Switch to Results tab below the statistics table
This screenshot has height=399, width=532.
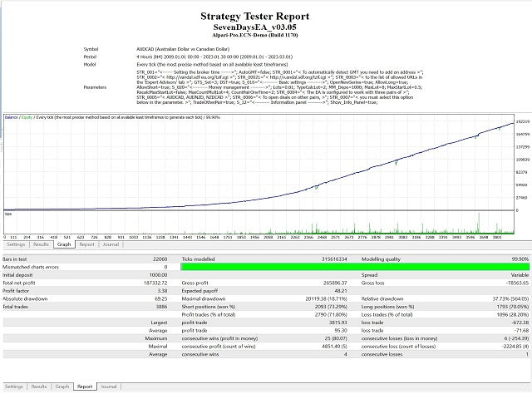[41, 387]
